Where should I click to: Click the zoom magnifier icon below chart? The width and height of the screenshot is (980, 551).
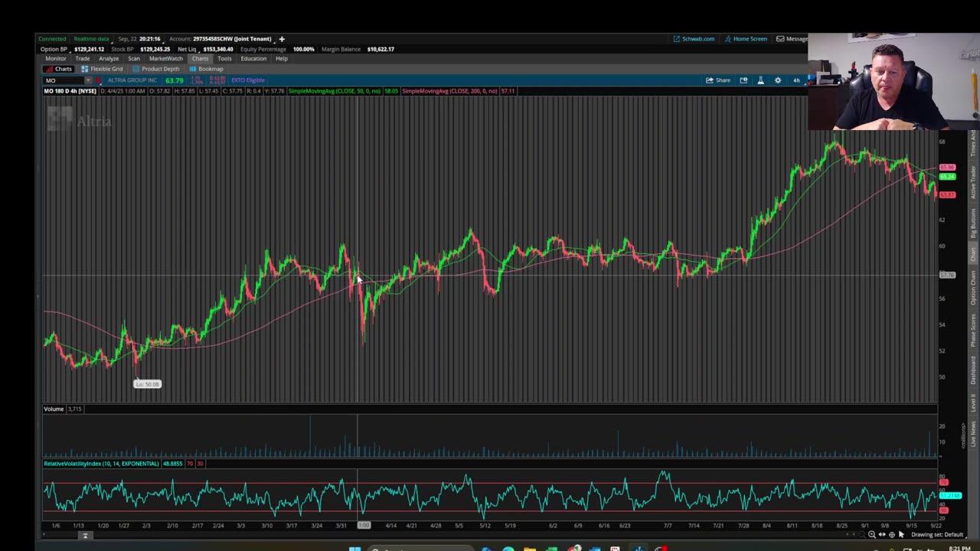pyautogui.click(x=871, y=535)
